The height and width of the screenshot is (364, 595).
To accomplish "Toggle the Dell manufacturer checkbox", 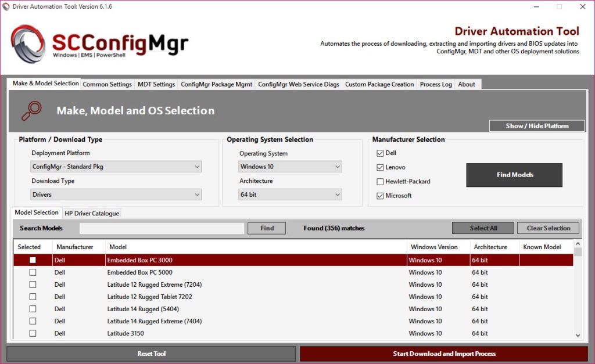I will [x=380, y=153].
